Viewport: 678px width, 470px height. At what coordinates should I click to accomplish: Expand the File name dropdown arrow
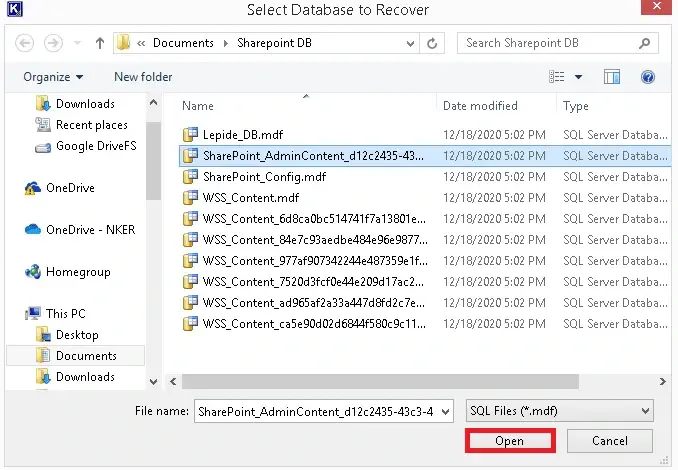(446, 412)
